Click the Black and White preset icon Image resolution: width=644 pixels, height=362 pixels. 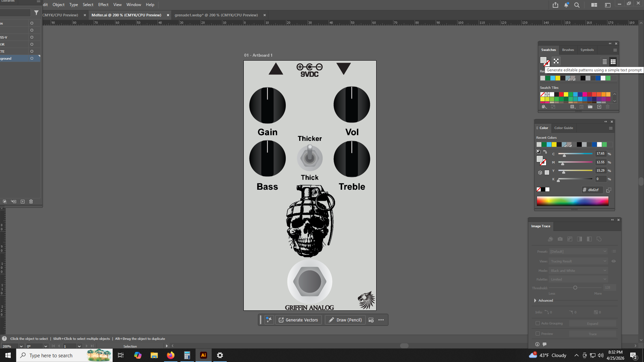[x=589, y=239]
